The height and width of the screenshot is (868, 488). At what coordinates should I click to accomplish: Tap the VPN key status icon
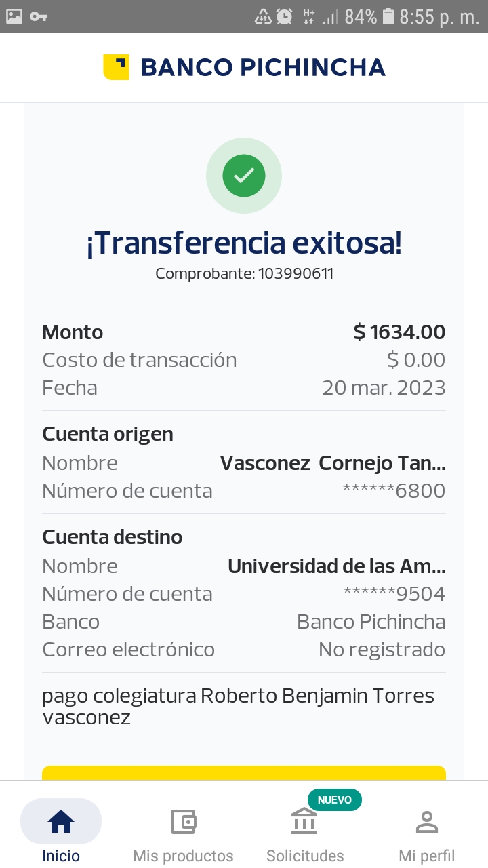[x=39, y=16]
